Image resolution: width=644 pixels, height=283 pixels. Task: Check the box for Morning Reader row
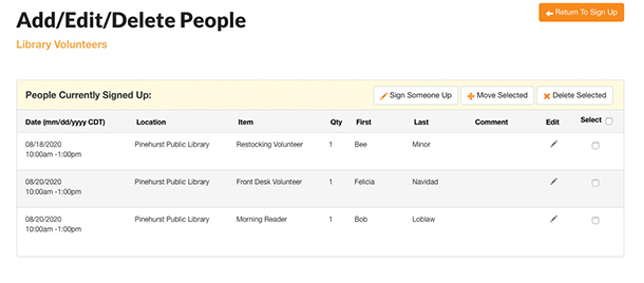[x=595, y=220]
